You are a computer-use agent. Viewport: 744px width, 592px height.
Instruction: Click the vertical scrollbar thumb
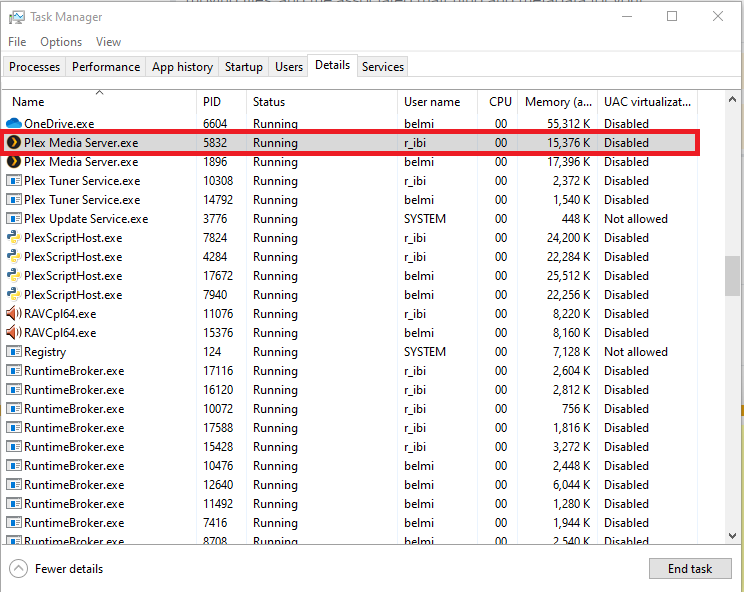coord(732,276)
